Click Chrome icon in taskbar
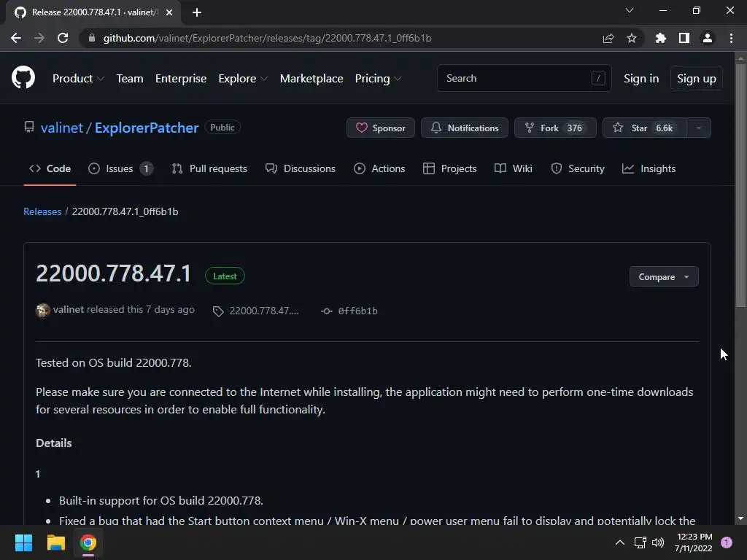Viewport: 747px width, 560px height. [88, 542]
